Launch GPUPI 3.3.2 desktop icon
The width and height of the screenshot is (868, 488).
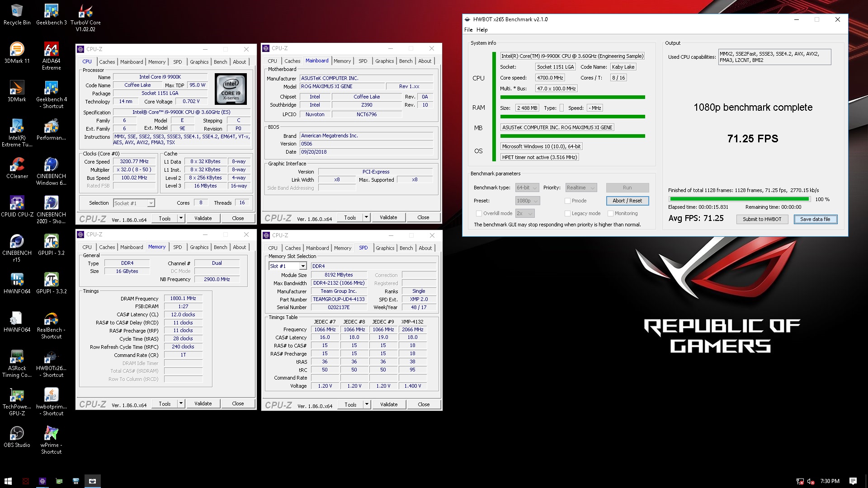(51, 284)
